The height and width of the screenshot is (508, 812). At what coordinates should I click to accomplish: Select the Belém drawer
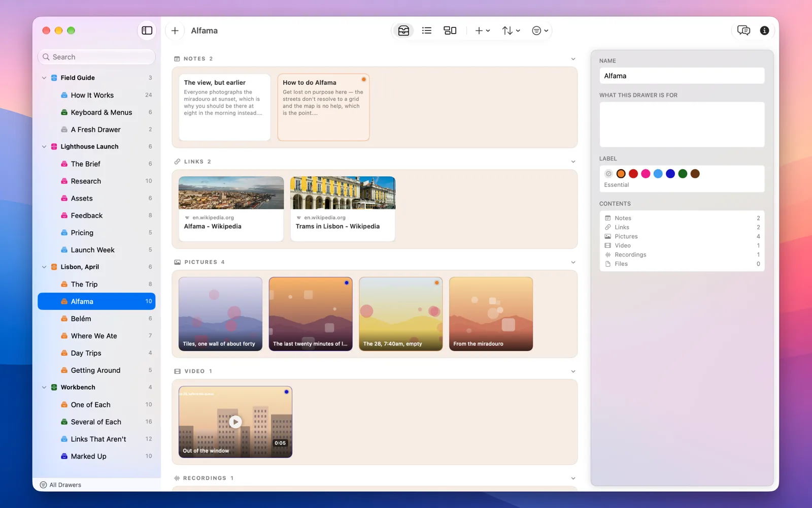(96, 319)
